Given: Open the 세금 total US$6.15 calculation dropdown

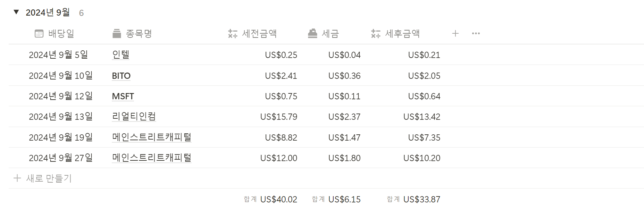Looking at the screenshot, I should point(336,199).
